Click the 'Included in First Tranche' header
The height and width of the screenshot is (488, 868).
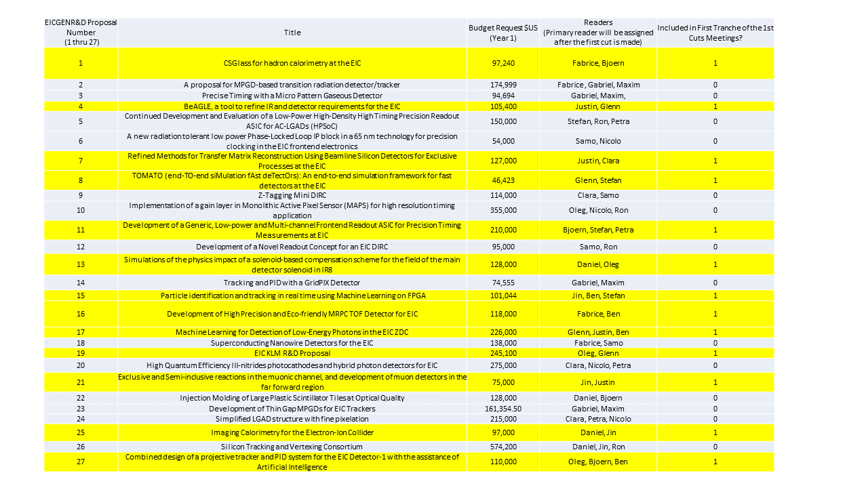(x=715, y=33)
